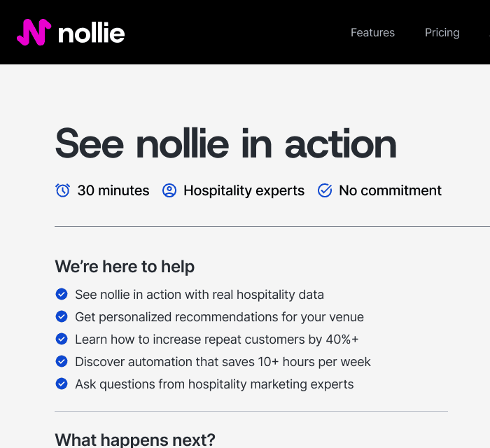Click 'Learn how to increase repeat customers' text
The width and height of the screenshot is (490, 448).
[216, 339]
